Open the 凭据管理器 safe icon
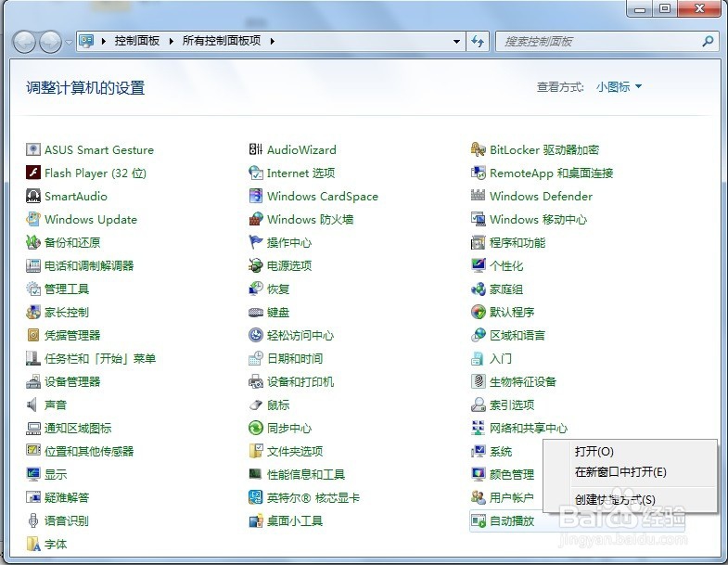This screenshot has width=728, height=565. [x=33, y=336]
